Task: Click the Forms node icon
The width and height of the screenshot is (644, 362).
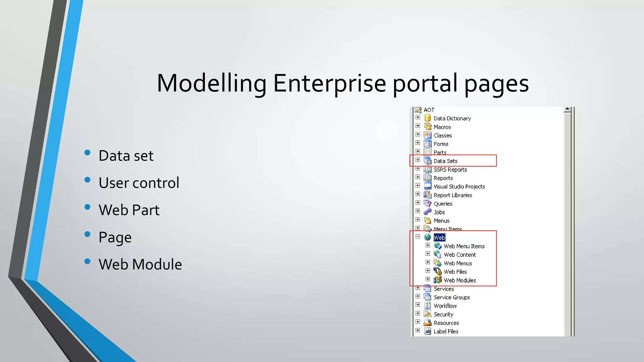Action: [428, 144]
